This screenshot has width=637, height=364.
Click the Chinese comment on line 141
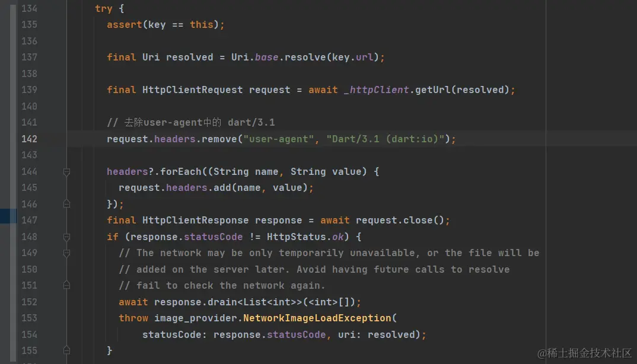pyautogui.click(x=191, y=122)
